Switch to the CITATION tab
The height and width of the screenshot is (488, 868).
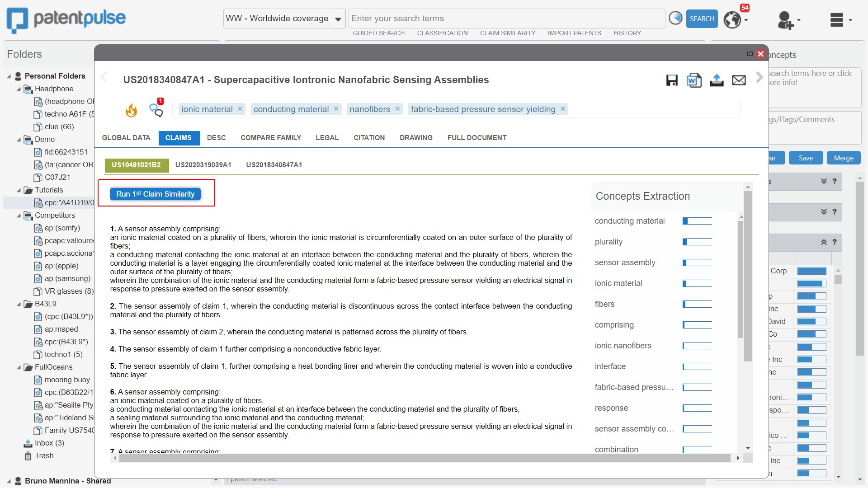point(369,138)
